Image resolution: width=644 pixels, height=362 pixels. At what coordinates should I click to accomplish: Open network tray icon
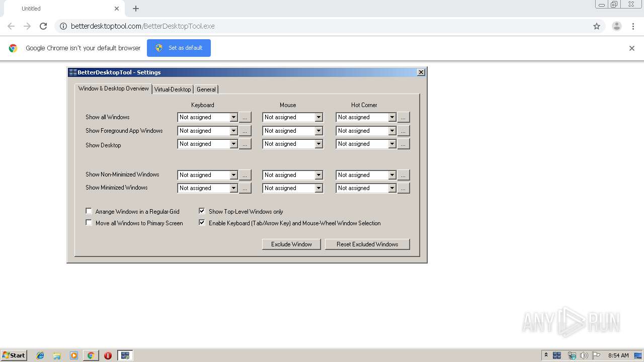[x=572, y=355]
